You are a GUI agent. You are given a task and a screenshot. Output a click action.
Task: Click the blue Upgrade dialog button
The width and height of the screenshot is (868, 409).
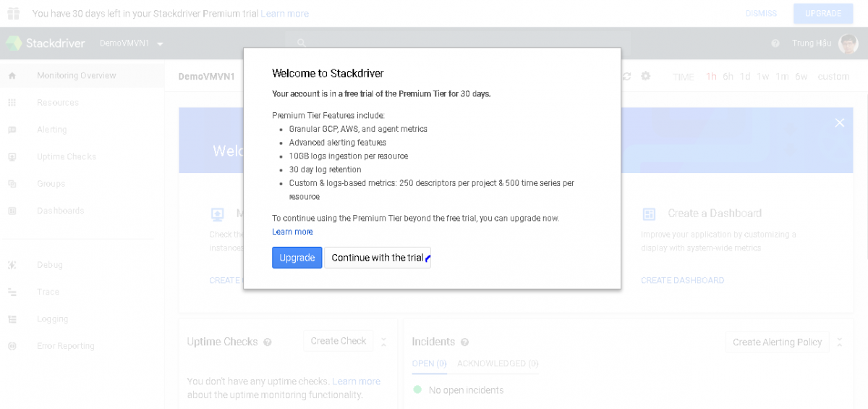point(297,258)
